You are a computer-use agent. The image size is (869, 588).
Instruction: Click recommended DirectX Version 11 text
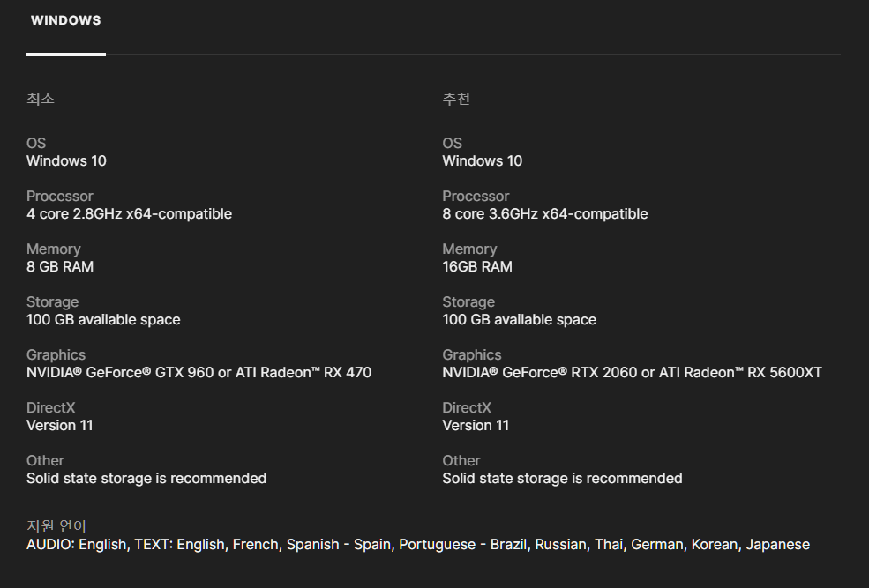(476, 426)
